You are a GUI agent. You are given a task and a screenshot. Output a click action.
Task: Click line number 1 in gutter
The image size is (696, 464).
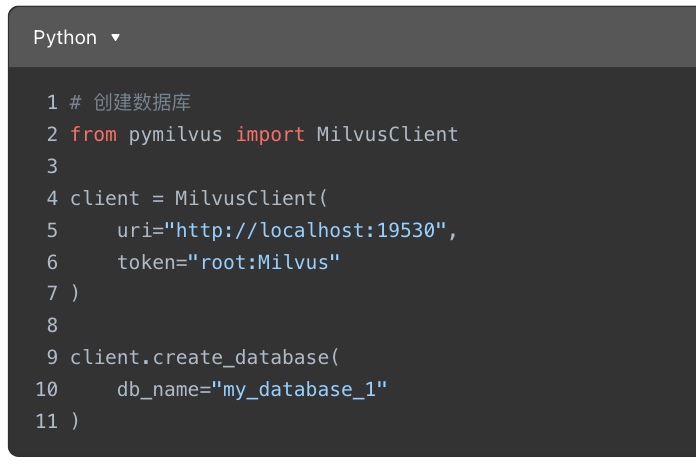(x=52, y=103)
